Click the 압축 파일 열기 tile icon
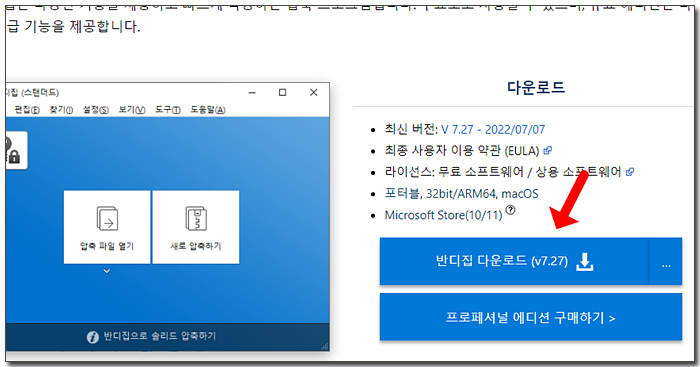700x367 pixels. 107,219
